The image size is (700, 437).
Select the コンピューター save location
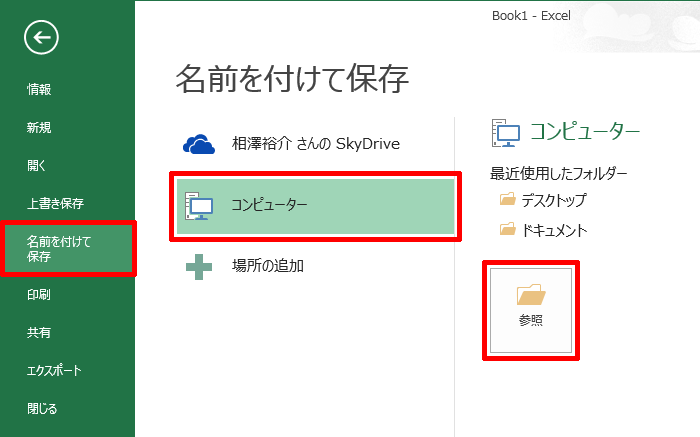click(316, 206)
